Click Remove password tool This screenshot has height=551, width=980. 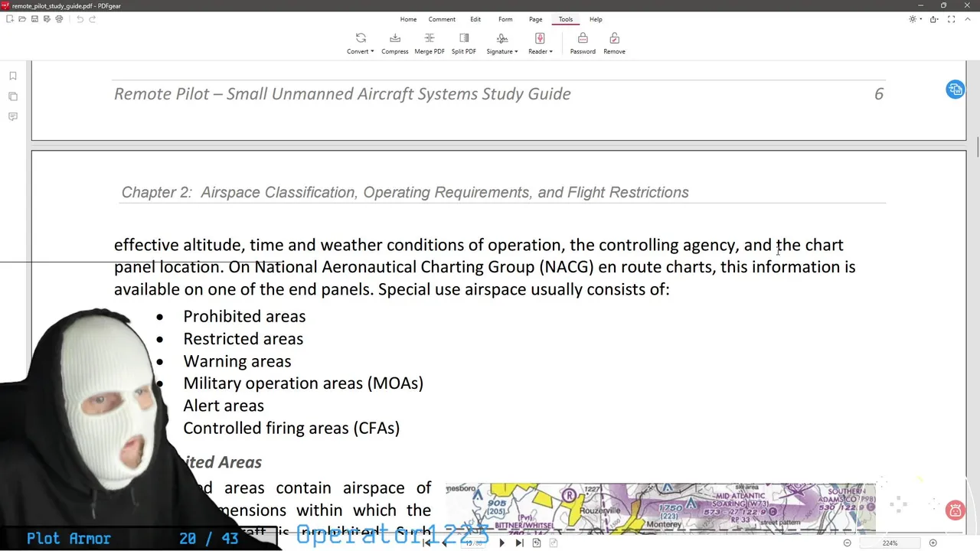tap(614, 44)
